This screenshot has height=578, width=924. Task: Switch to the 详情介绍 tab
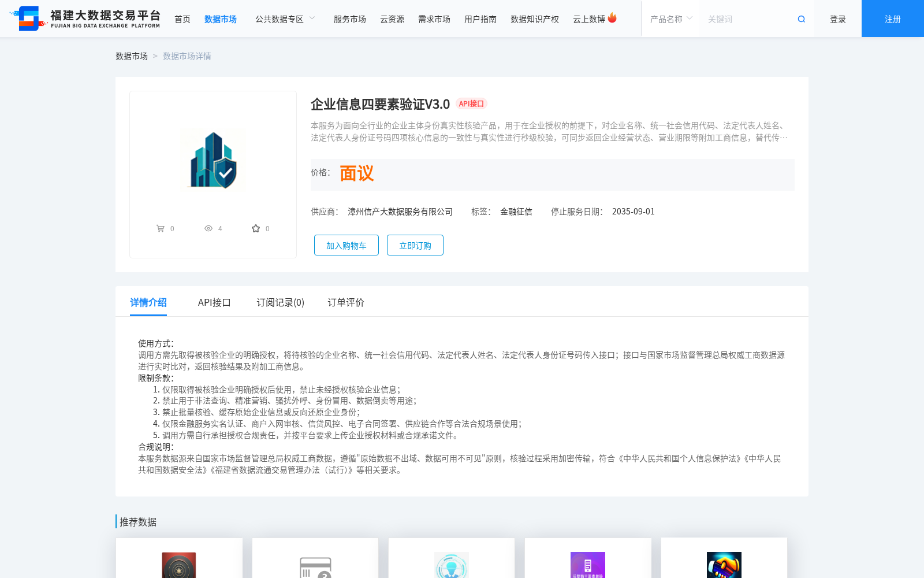148,302
